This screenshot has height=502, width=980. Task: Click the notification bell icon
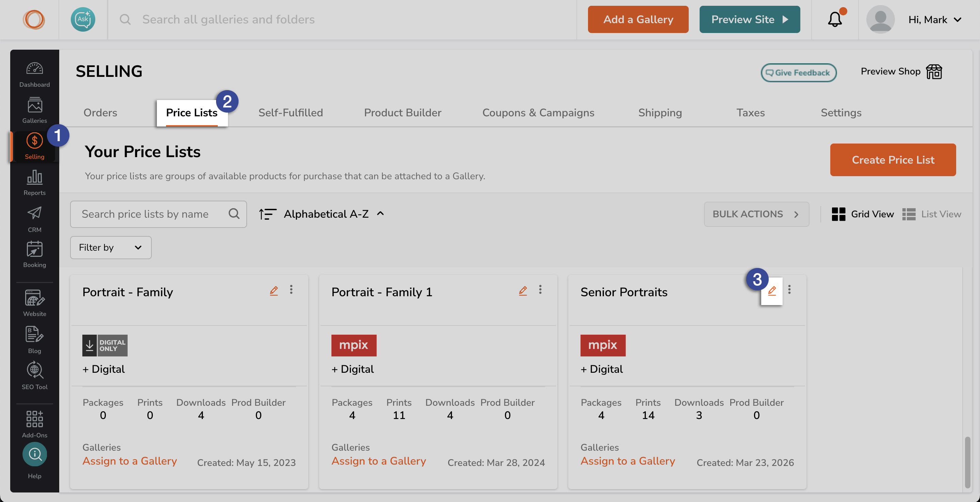click(x=835, y=19)
